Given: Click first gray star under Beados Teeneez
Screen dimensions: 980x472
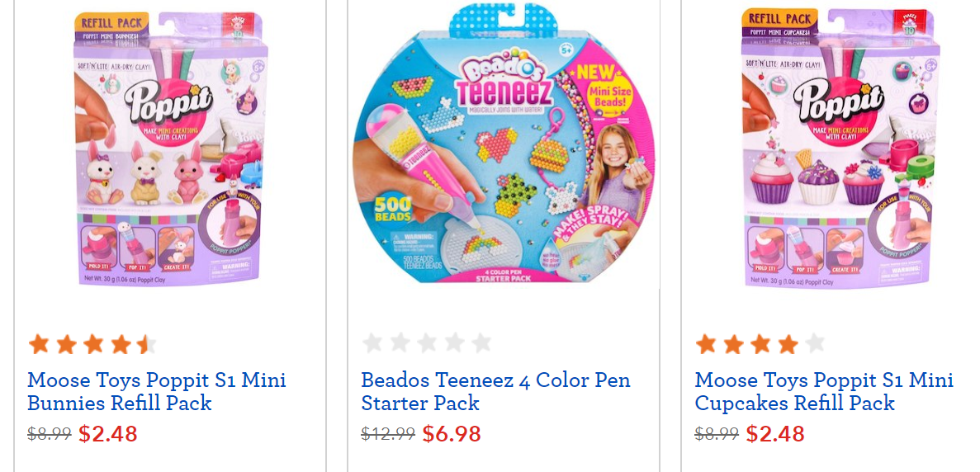Looking at the screenshot, I should click(373, 343).
